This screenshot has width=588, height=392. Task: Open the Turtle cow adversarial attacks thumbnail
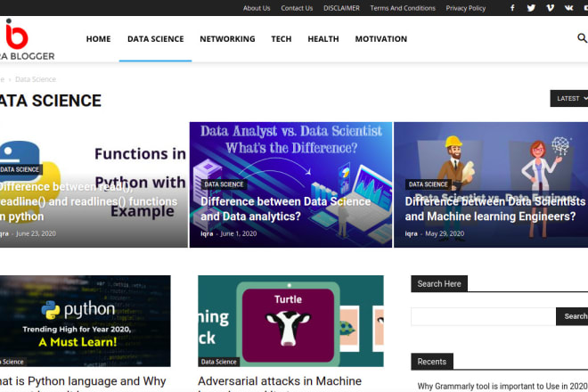coord(290,321)
